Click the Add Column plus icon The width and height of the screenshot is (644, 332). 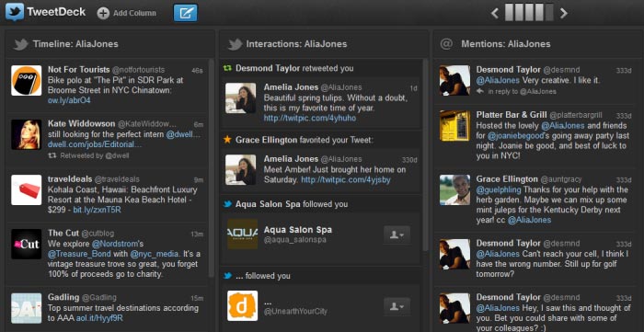point(103,13)
